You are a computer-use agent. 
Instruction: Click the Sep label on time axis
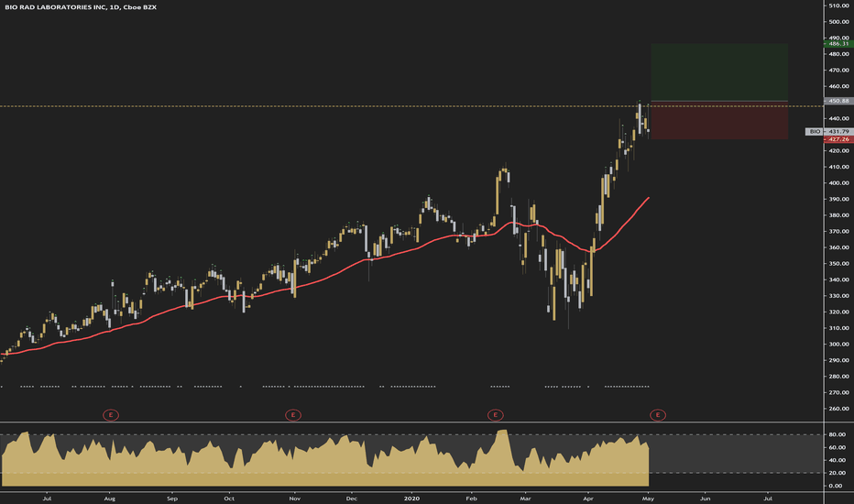tap(172, 499)
